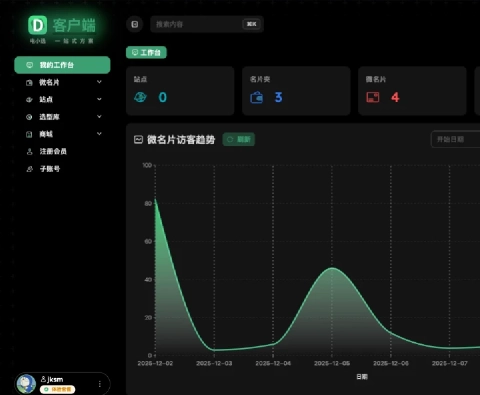Click the 2025-12-02 date axis label

[155, 363]
